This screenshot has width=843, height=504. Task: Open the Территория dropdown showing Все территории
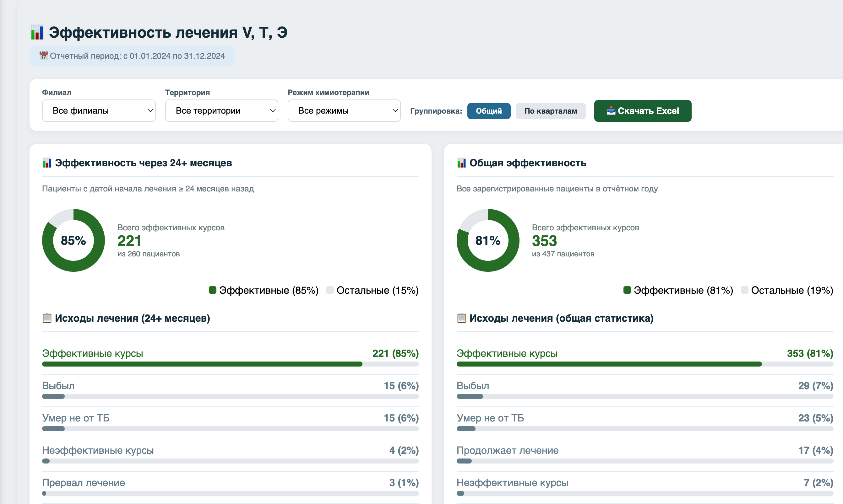[222, 111]
